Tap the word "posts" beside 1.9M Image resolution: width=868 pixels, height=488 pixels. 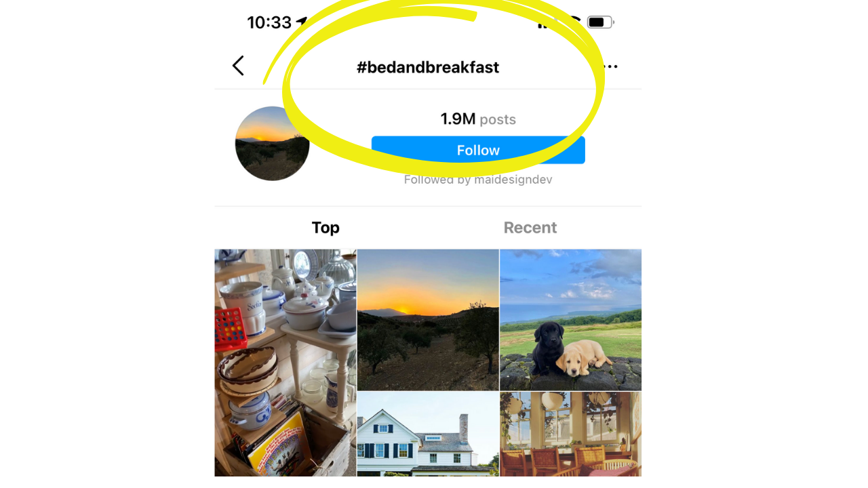click(x=498, y=120)
